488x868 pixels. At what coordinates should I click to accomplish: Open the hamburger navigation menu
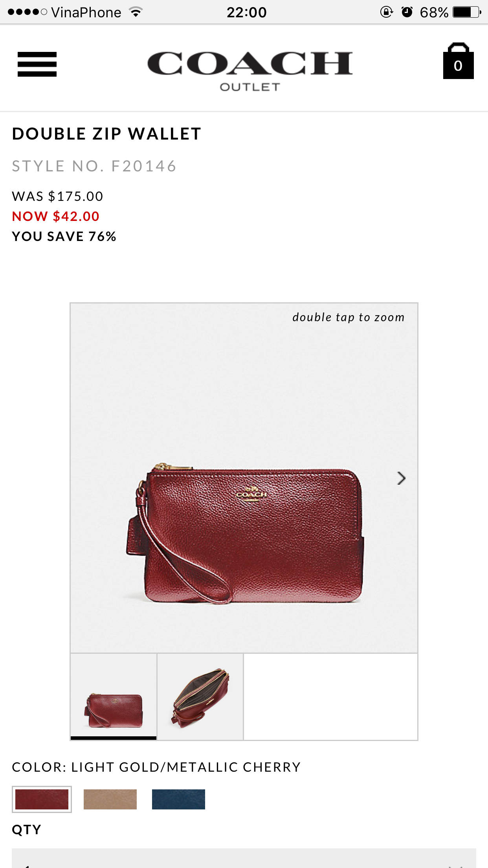(37, 64)
